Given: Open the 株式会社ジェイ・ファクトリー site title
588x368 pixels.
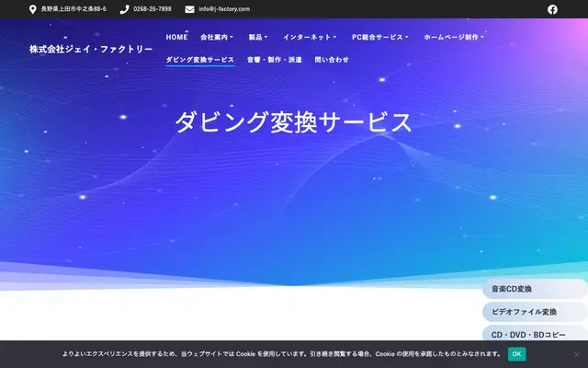Looking at the screenshot, I should [x=91, y=49].
